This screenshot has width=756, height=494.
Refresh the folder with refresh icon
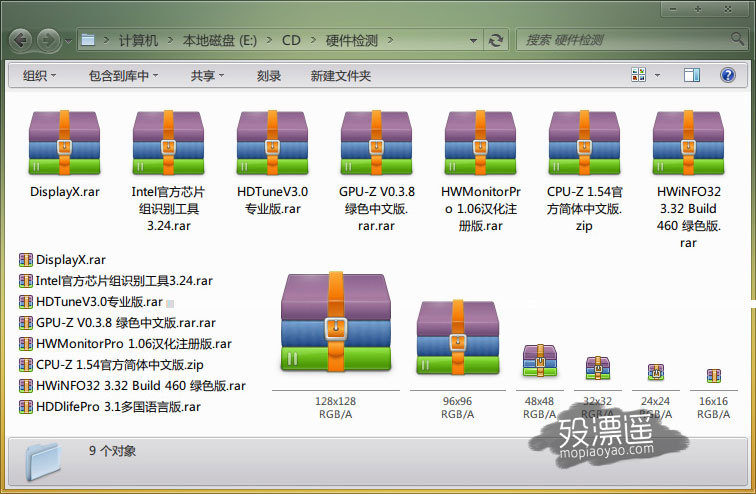(x=496, y=40)
